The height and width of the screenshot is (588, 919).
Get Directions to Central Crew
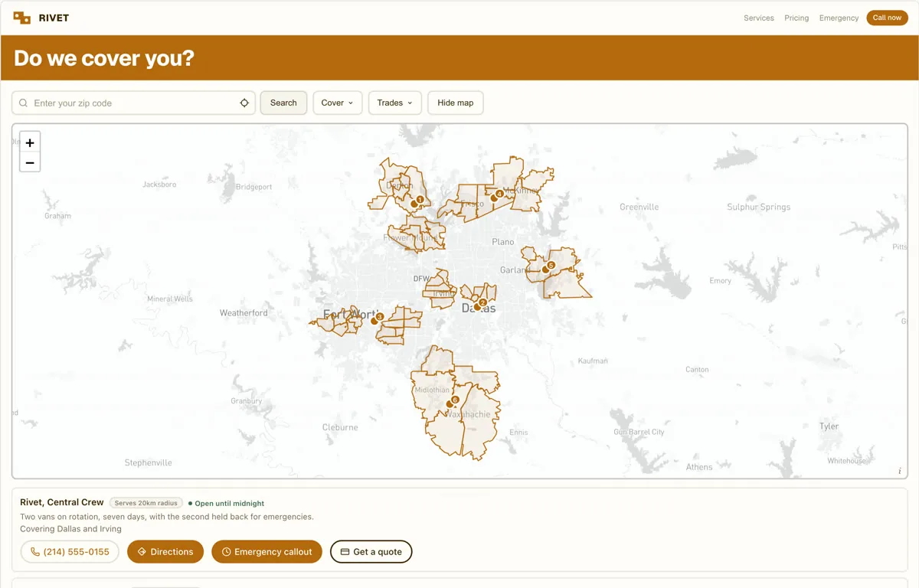pos(165,551)
